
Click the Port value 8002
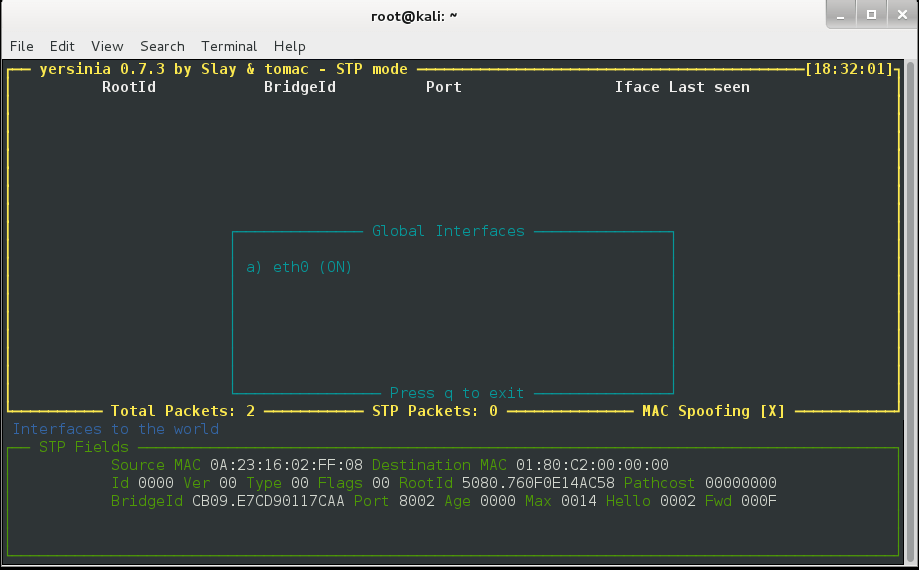click(x=416, y=501)
